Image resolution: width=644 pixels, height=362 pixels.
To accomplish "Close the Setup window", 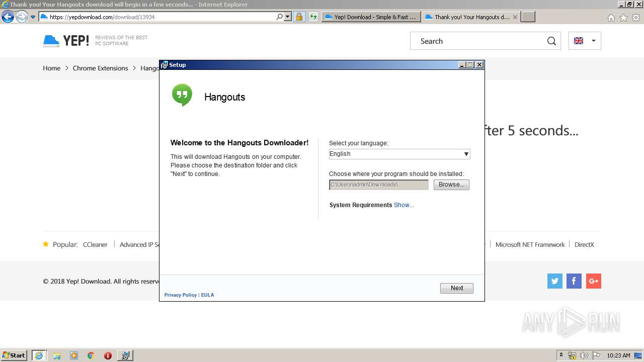I will click(479, 65).
